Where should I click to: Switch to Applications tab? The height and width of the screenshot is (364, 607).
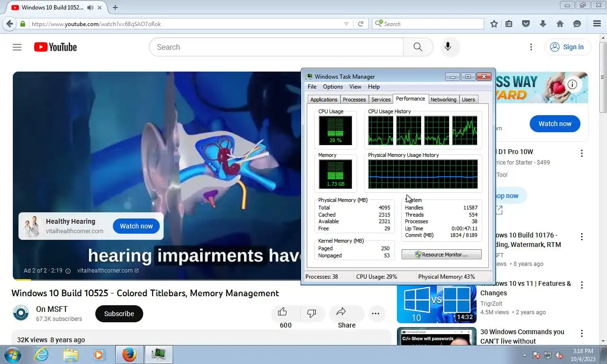324,100
